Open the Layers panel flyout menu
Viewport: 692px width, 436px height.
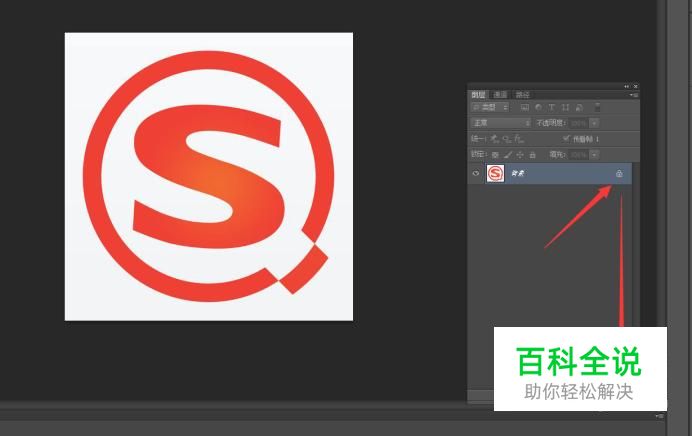pos(634,95)
